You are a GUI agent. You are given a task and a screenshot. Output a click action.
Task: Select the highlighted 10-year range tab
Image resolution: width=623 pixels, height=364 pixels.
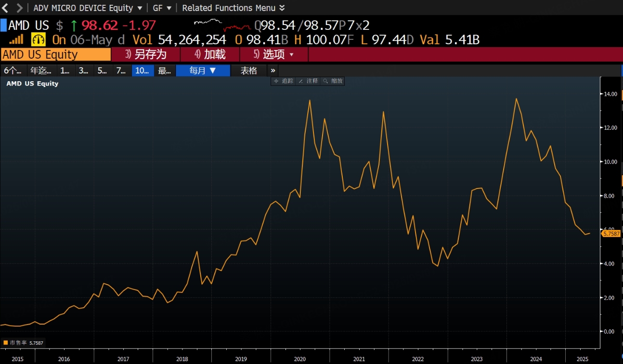[x=143, y=71]
